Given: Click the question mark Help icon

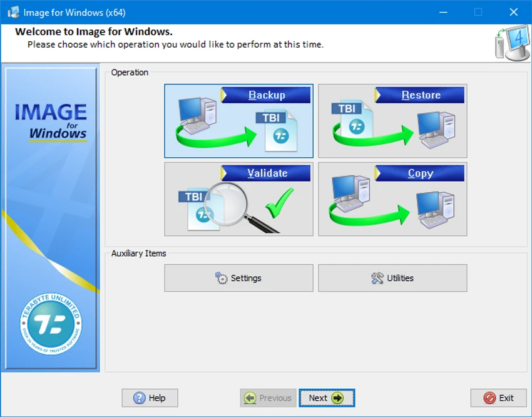Looking at the screenshot, I should pyautogui.click(x=139, y=398).
